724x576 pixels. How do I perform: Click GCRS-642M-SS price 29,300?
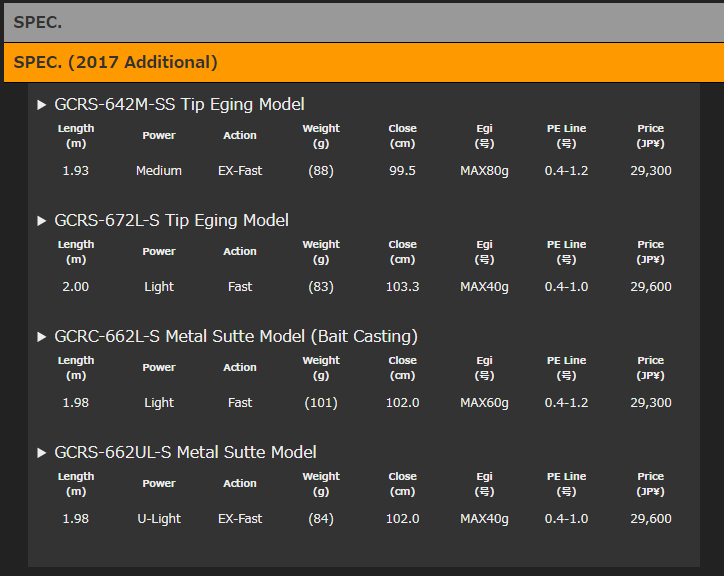pyautogui.click(x=651, y=171)
